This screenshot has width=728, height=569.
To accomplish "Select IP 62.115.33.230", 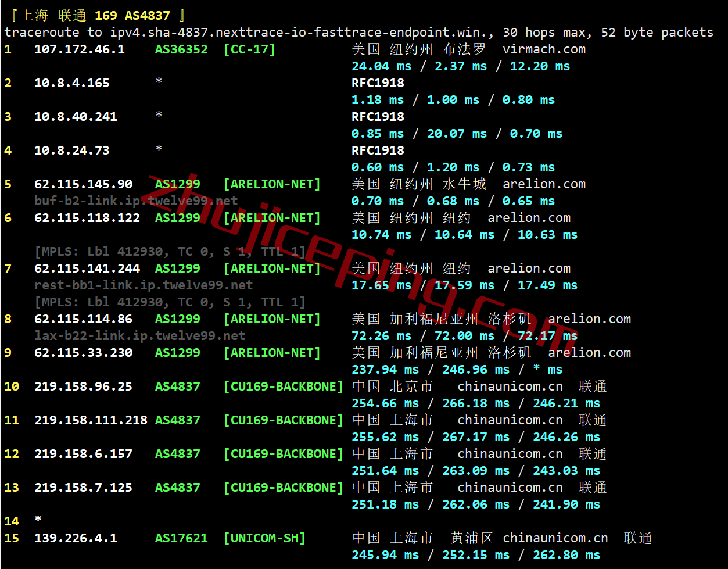I will tap(83, 353).
